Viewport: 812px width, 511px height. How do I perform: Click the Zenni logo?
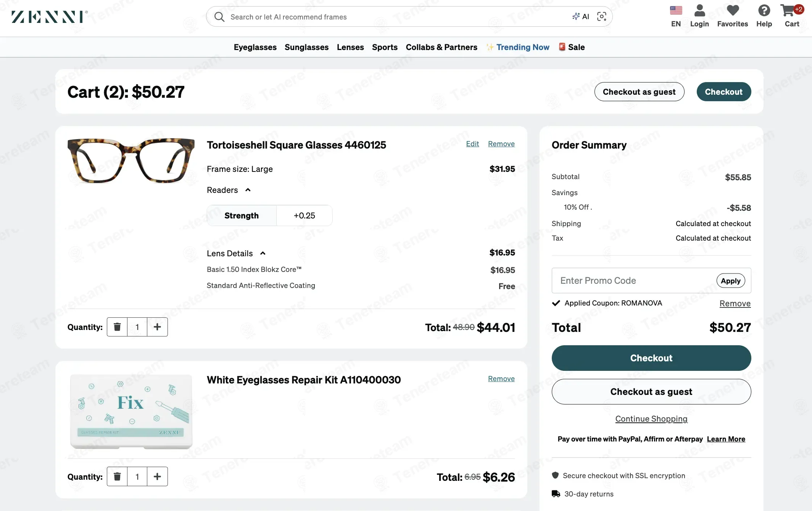point(50,17)
